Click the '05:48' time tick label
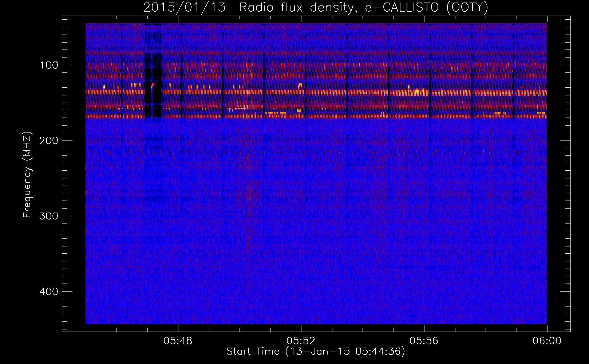The width and height of the screenshot is (589, 364). click(178, 341)
